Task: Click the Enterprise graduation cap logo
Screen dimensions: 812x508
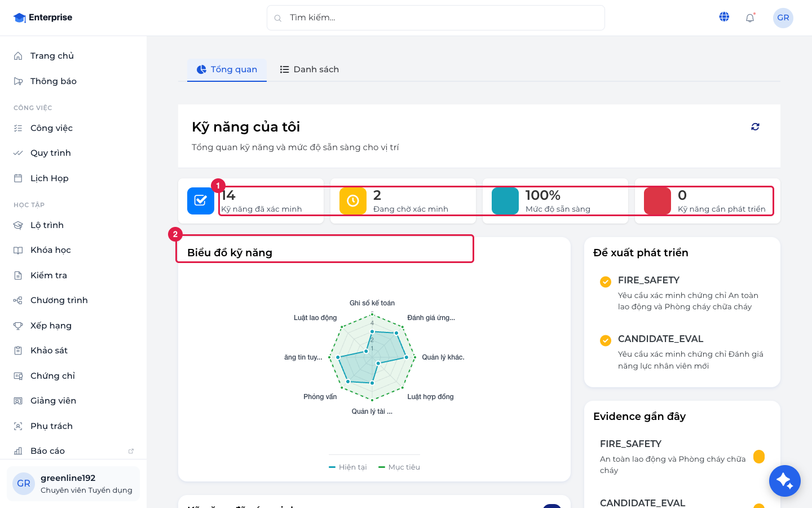Action: (20, 17)
